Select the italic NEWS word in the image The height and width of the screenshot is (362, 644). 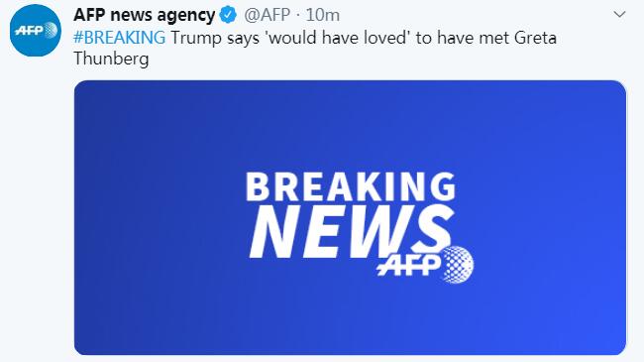pyautogui.click(x=351, y=232)
